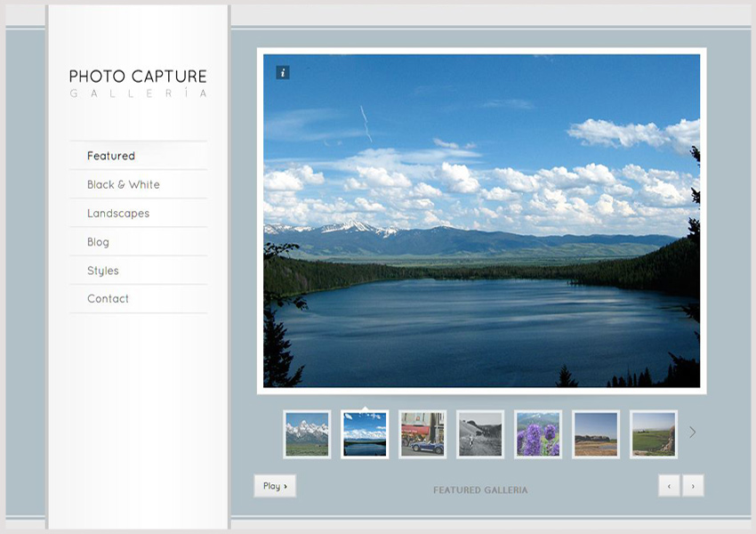
Task: Click the Photo Capture Galleria logo
Action: (x=138, y=83)
